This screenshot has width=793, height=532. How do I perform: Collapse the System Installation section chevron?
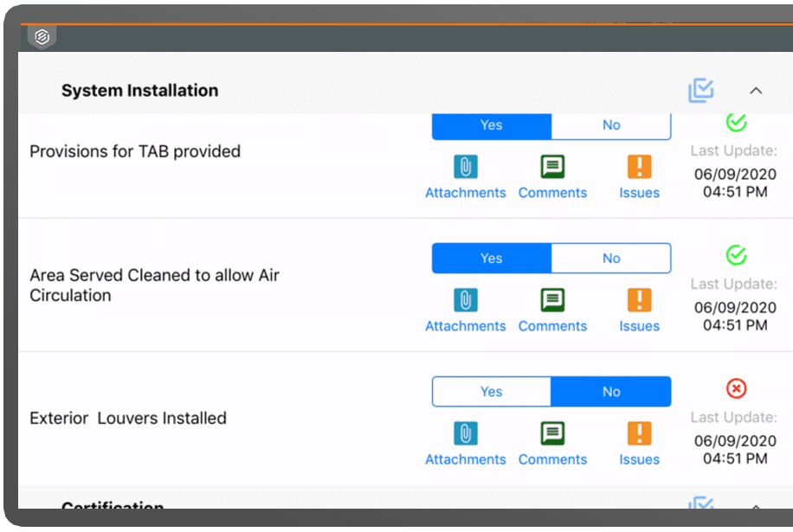tap(756, 90)
